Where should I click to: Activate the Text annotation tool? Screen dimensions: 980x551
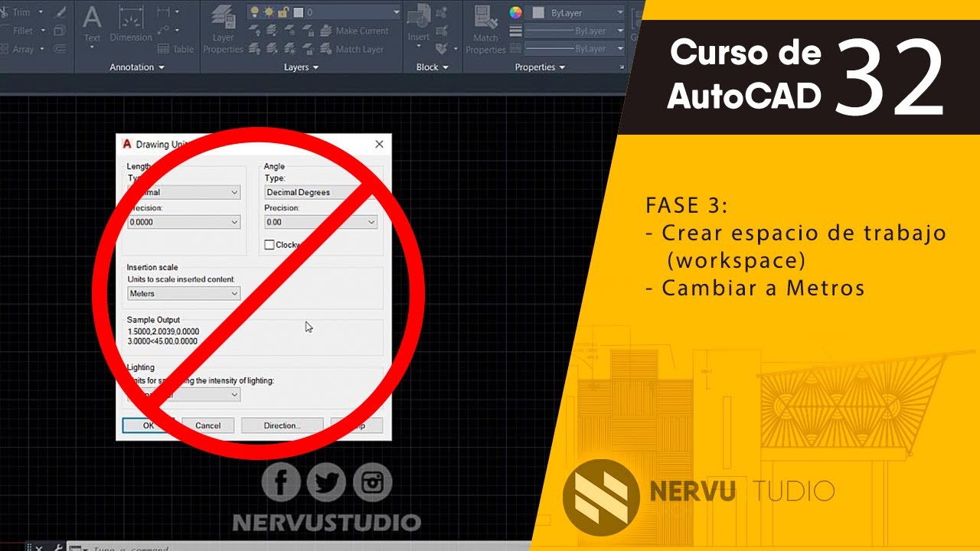click(x=92, y=25)
